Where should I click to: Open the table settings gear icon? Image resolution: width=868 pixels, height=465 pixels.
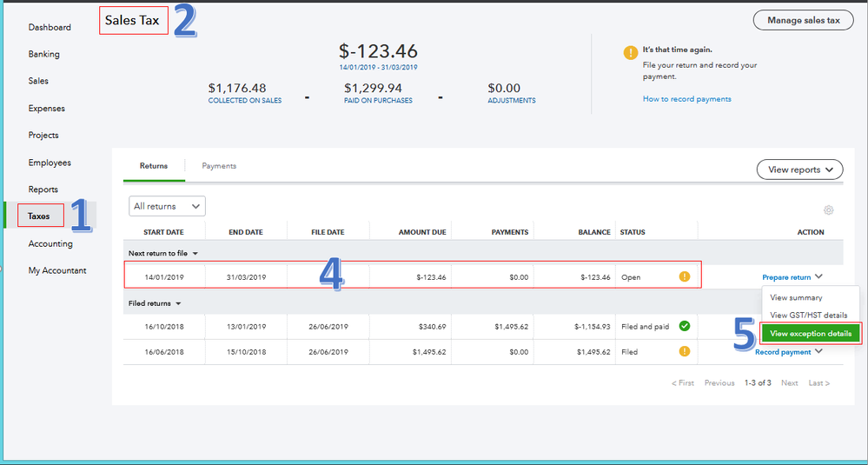point(828,209)
